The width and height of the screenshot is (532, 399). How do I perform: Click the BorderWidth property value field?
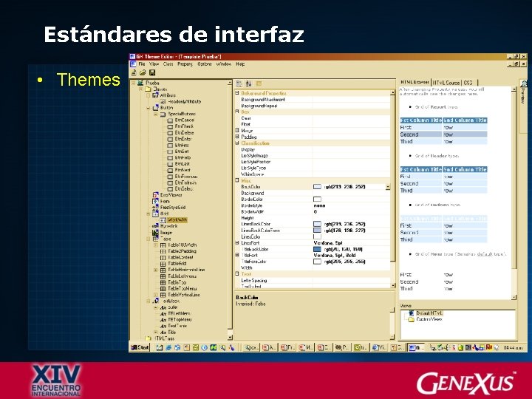point(352,212)
